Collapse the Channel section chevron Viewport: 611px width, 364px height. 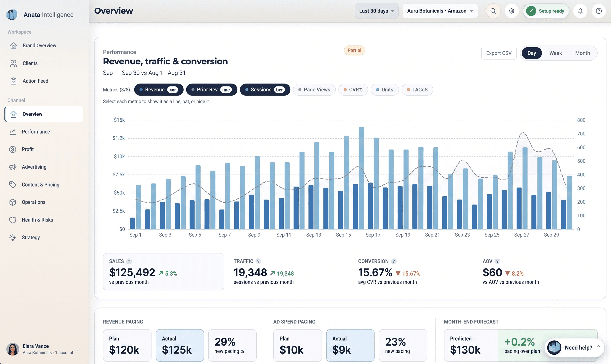point(76,100)
